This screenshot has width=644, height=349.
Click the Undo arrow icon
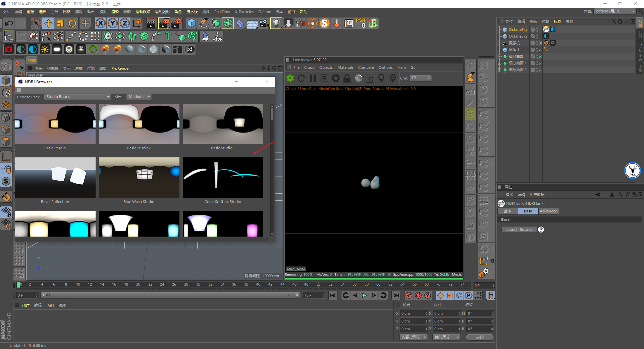[9, 23]
